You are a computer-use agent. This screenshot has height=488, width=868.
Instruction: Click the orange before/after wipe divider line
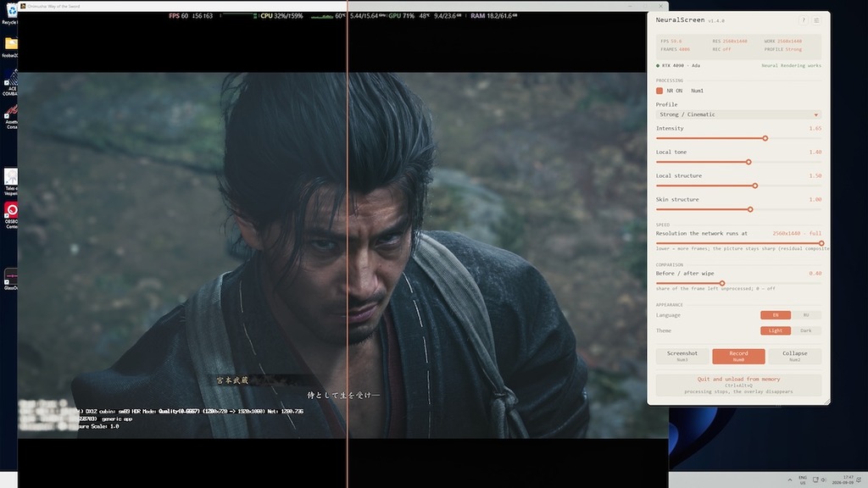(347, 244)
